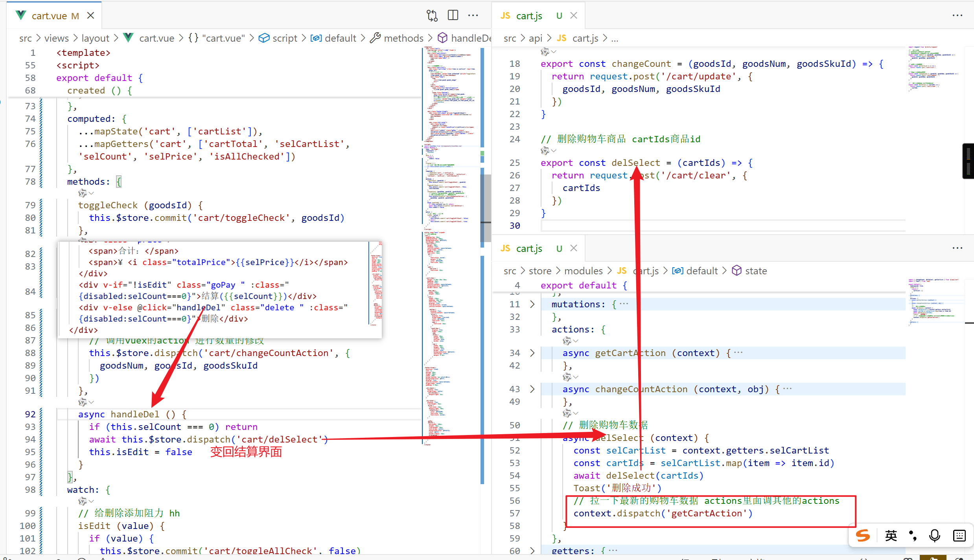974x560 pixels.
Task: Switch to the cart.vue tab
Action: click(x=49, y=16)
